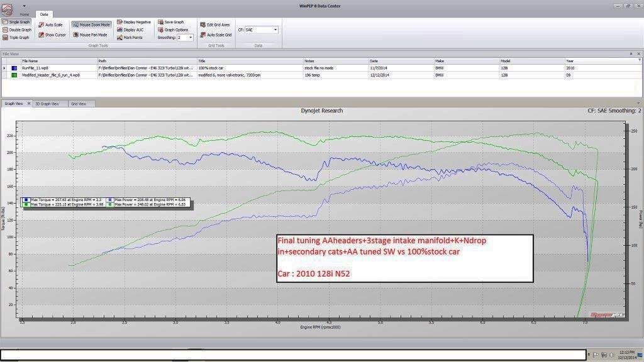Click the red annotation text box on graph
Image resolution: width=644 pixels, height=362 pixels.
(x=405, y=258)
